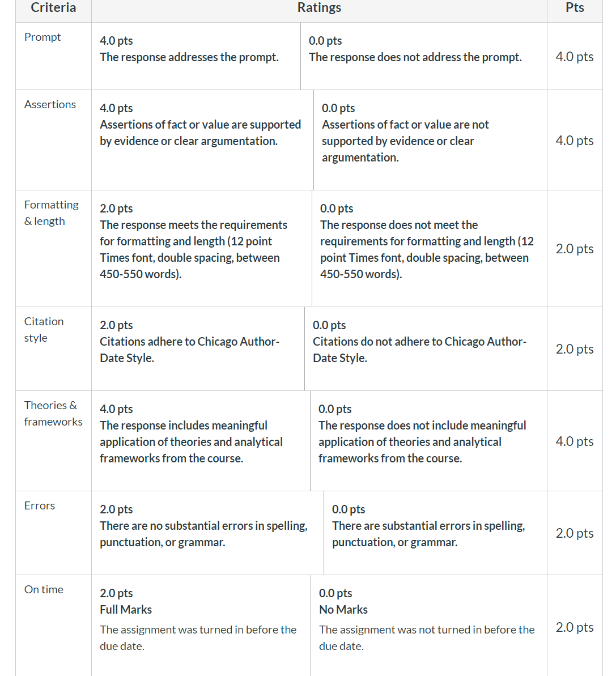Select 2.0 pts Citations adhere rating

[198, 349]
